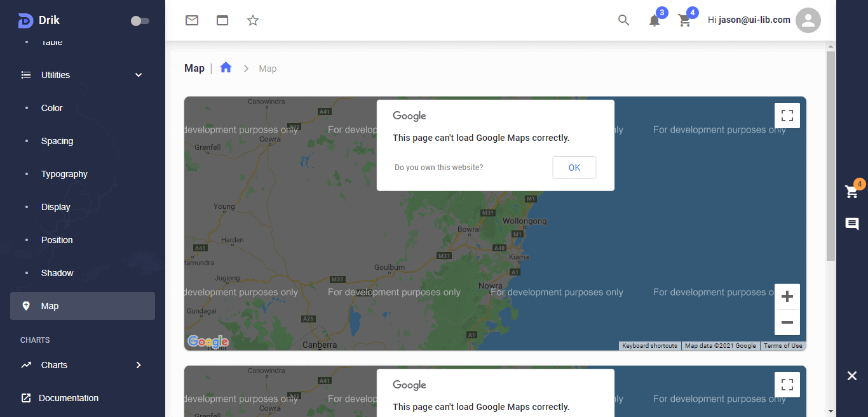868x417 pixels.
Task: Click the Goulburn label on first map
Action: tap(390, 267)
